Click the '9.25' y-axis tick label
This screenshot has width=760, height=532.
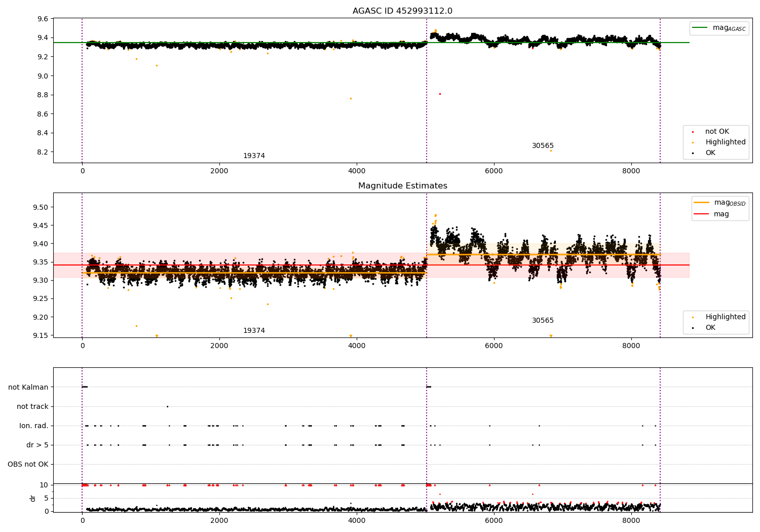click(41, 299)
